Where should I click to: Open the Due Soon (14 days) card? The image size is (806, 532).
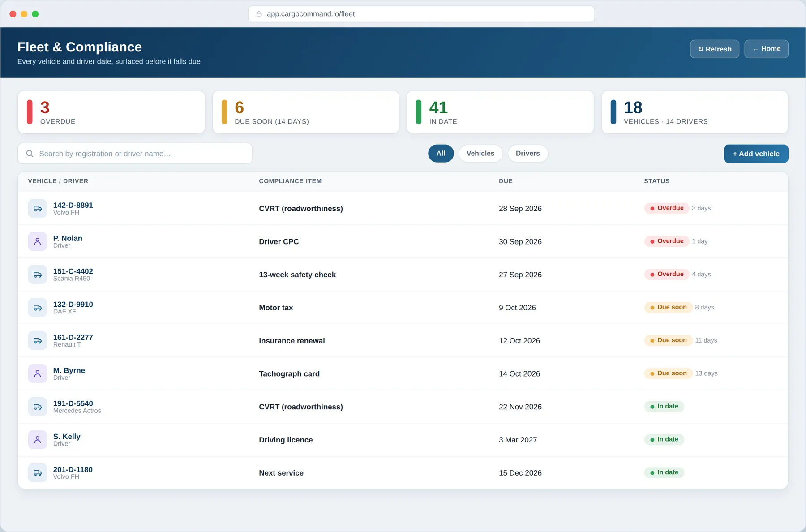(x=306, y=112)
